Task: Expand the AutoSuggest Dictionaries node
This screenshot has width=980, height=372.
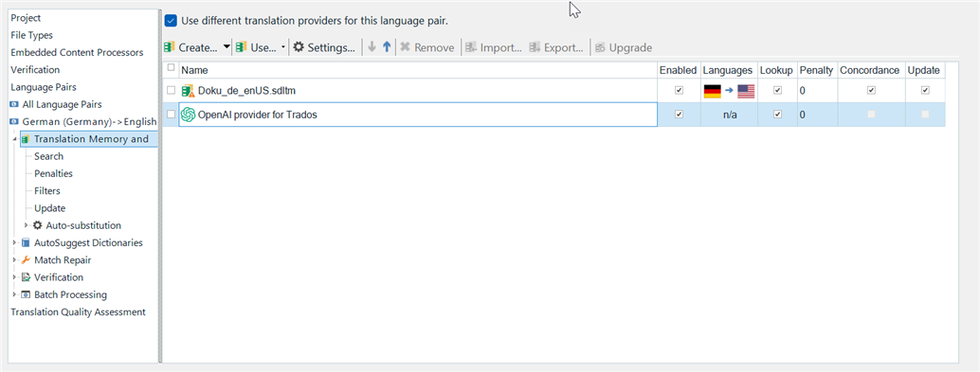Action: tap(14, 243)
